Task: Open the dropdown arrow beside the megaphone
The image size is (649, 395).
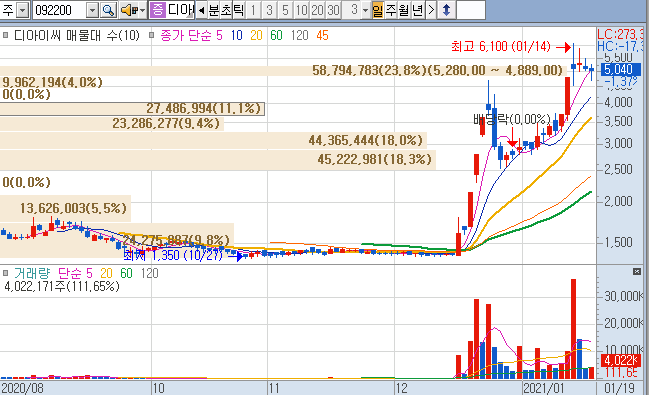Action: 143,10
